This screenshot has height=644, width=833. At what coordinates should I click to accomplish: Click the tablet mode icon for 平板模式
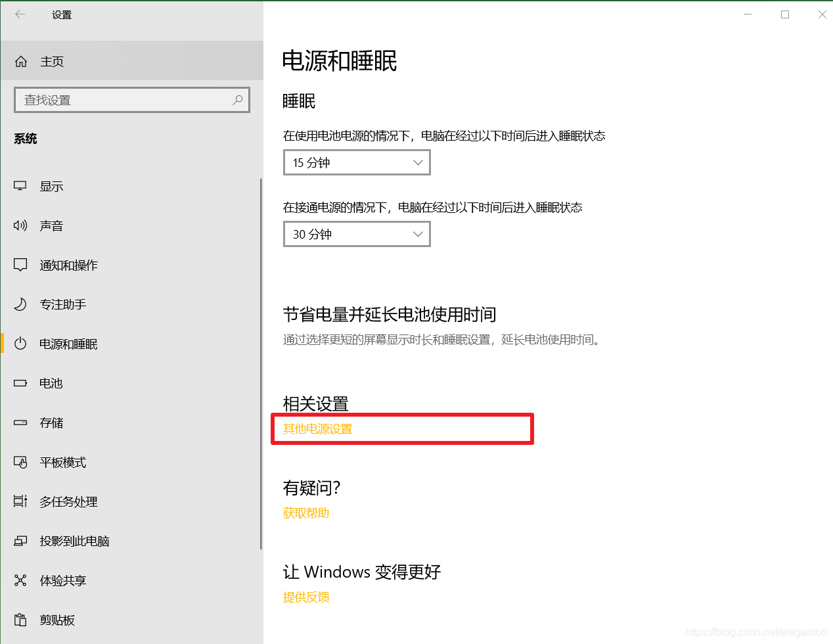coord(20,462)
